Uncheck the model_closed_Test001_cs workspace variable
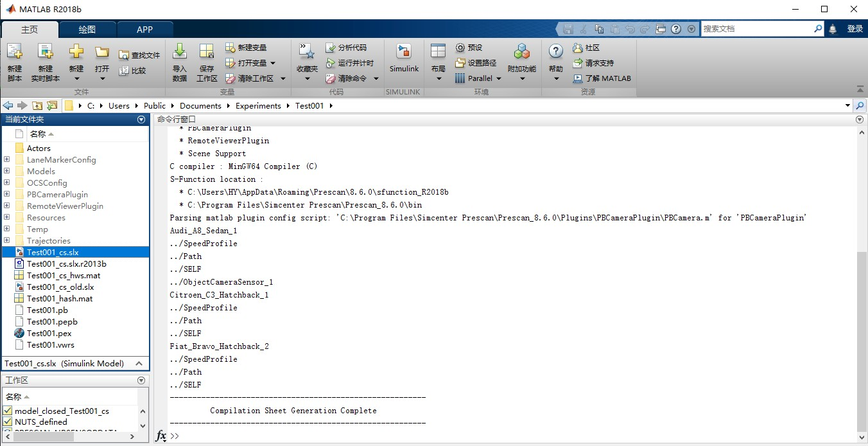This screenshot has height=446, width=868. [6, 411]
